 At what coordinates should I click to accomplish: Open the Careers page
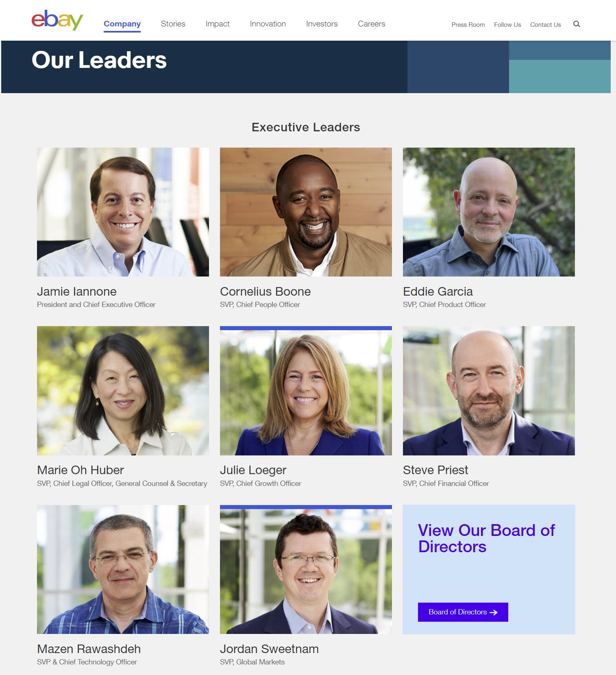coord(371,24)
